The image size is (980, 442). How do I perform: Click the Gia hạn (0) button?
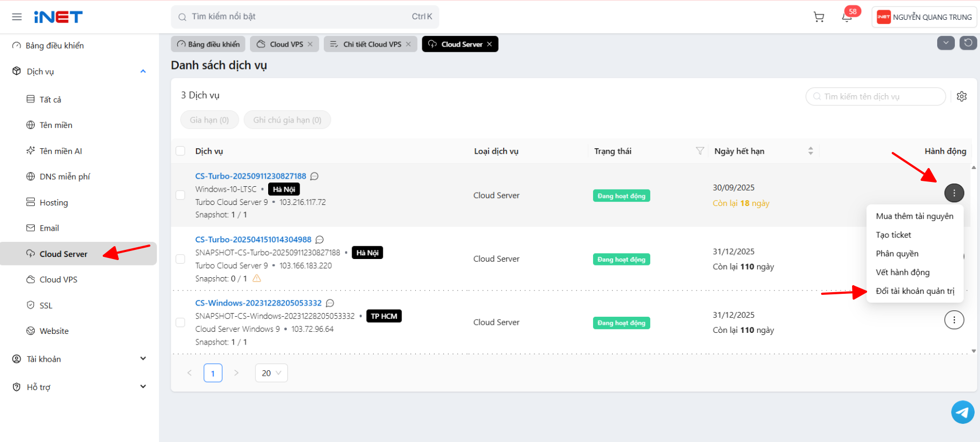click(209, 120)
